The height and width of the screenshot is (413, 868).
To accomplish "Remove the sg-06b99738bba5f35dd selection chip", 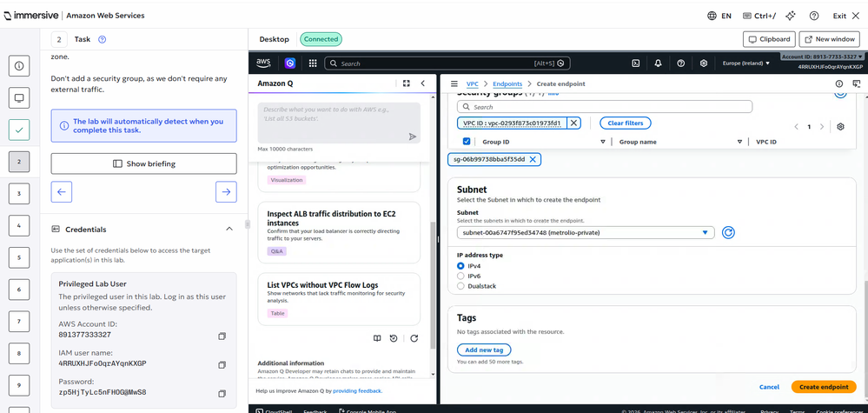I will (x=533, y=159).
